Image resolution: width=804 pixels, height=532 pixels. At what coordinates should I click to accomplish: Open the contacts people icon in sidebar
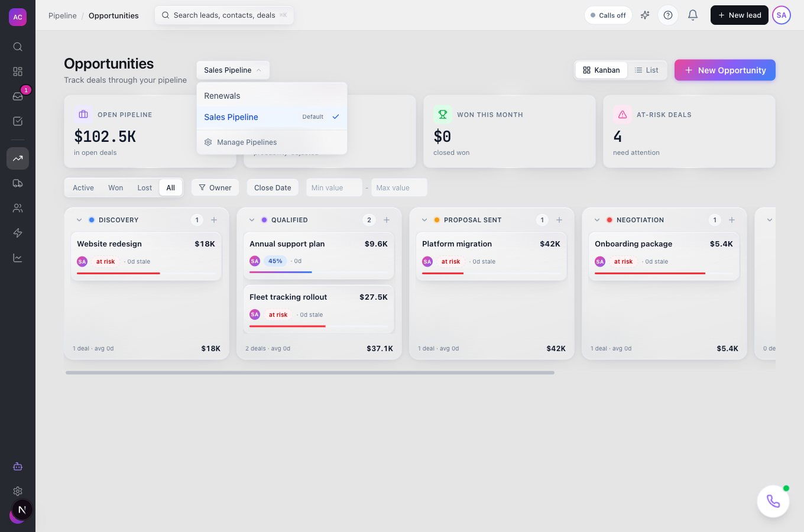[18, 208]
